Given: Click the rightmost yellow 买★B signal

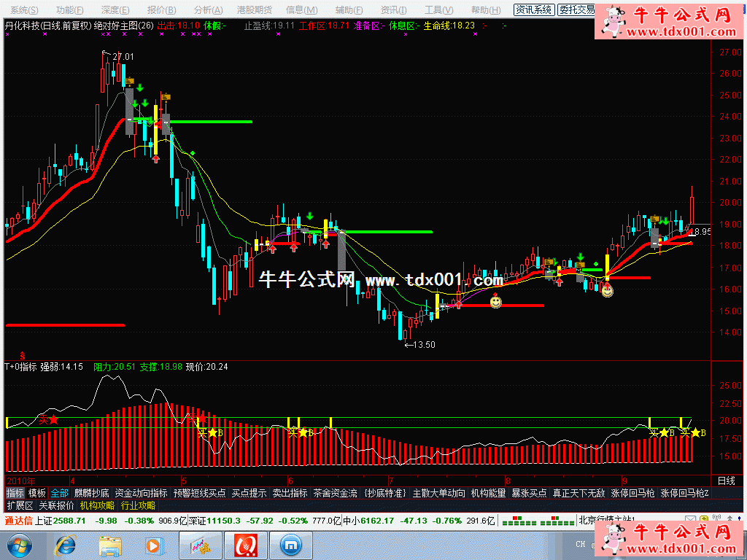Looking at the screenshot, I should (693, 432).
